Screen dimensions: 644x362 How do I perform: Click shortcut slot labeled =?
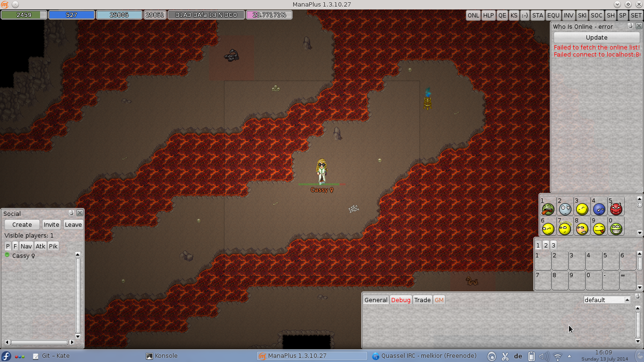pos(627,280)
